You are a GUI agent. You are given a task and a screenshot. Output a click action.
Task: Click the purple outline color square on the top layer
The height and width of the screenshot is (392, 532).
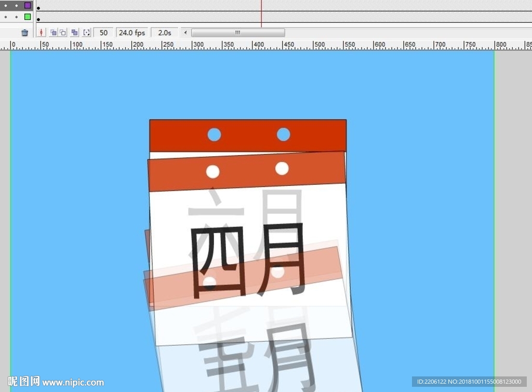tap(28, 5)
